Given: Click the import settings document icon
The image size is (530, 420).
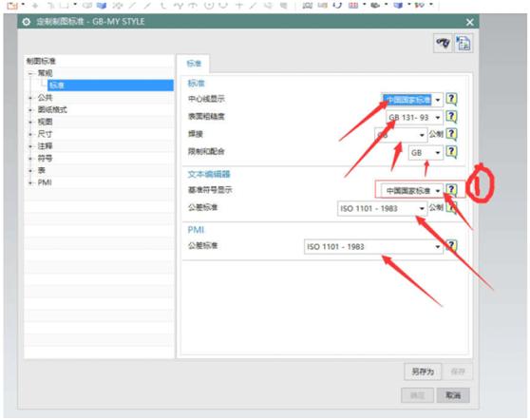Looking at the screenshot, I should (464, 43).
